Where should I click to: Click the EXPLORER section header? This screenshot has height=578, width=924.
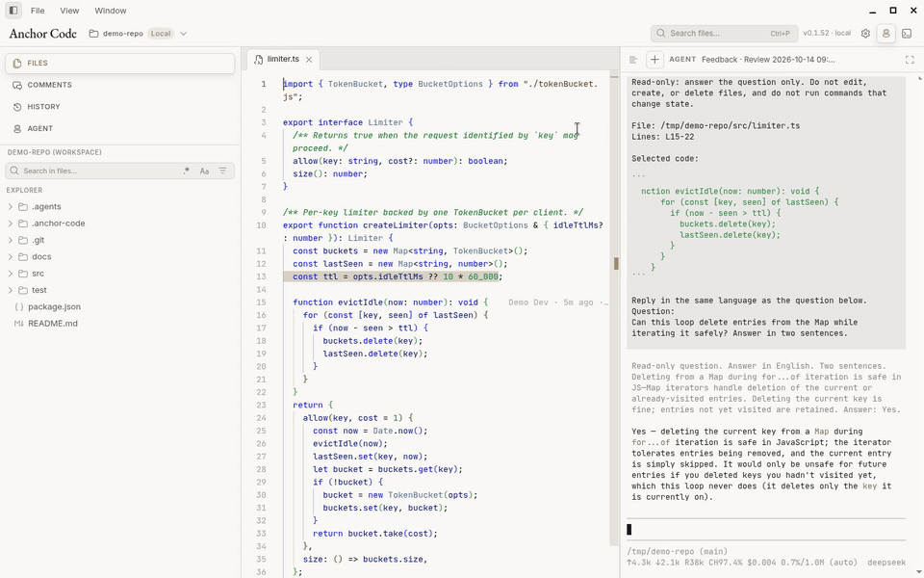[24, 191]
